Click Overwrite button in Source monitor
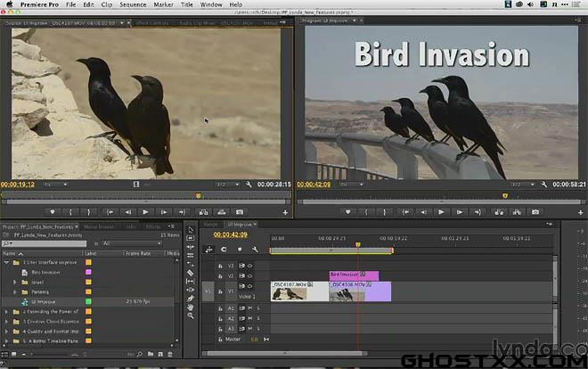588x369 pixels. pyautogui.click(x=222, y=212)
